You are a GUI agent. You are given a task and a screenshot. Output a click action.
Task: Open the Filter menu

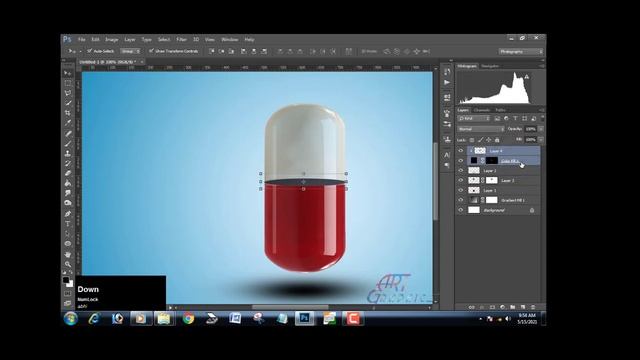[x=181, y=40]
